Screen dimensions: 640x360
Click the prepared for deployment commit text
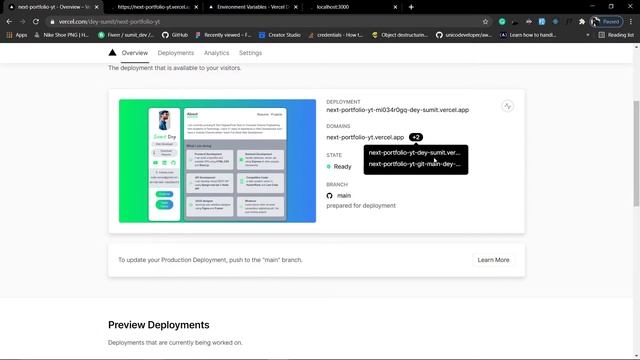click(361, 206)
